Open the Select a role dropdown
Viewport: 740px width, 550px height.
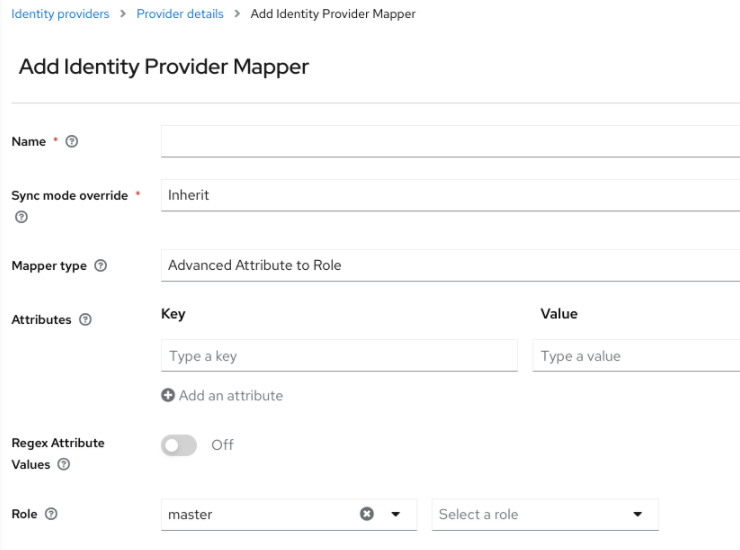click(x=545, y=514)
